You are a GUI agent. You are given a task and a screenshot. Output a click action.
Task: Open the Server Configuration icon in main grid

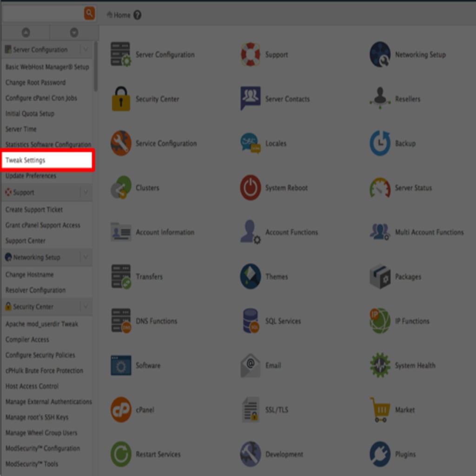tap(121, 54)
